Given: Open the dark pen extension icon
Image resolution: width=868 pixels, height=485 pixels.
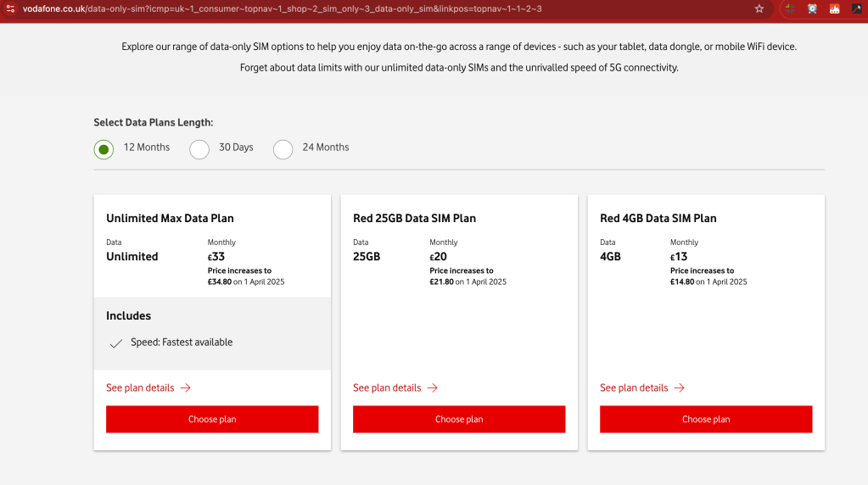Looking at the screenshot, I should 856,8.
